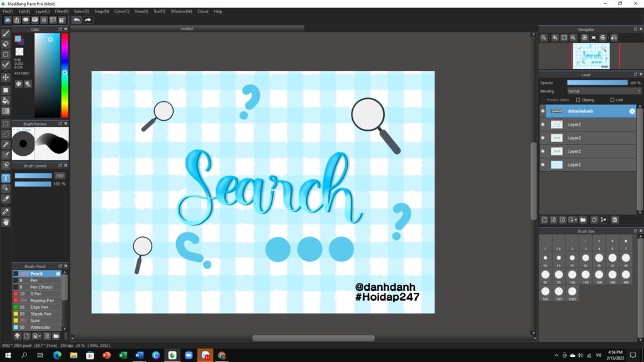644x362 pixels.
Task: Open the Snap menu
Action: pyautogui.click(x=101, y=11)
